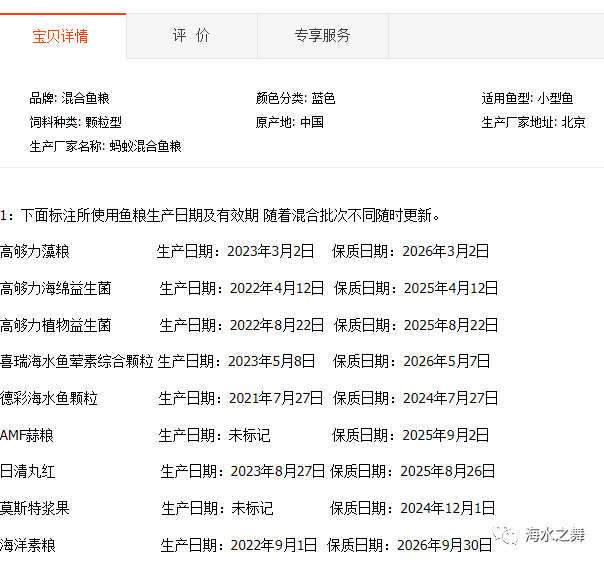Open the 评价 tab
The height and width of the screenshot is (562, 604).
(191, 36)
